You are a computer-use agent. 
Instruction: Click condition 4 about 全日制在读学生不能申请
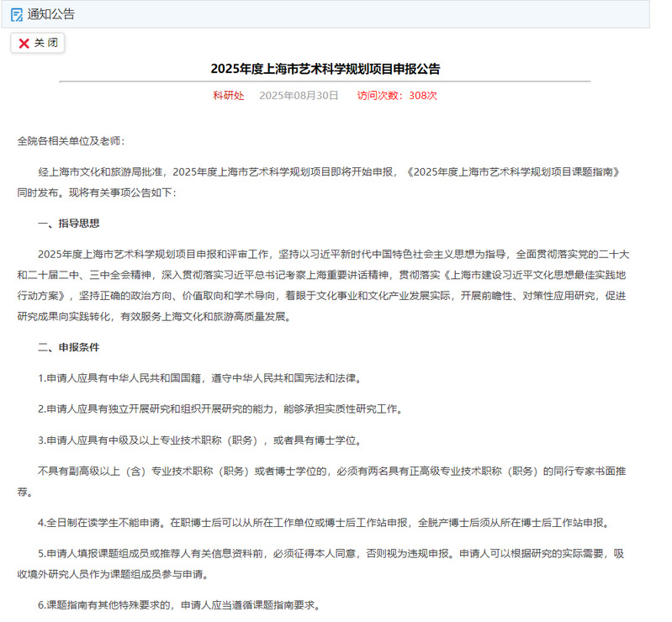(x=323, y=523)
